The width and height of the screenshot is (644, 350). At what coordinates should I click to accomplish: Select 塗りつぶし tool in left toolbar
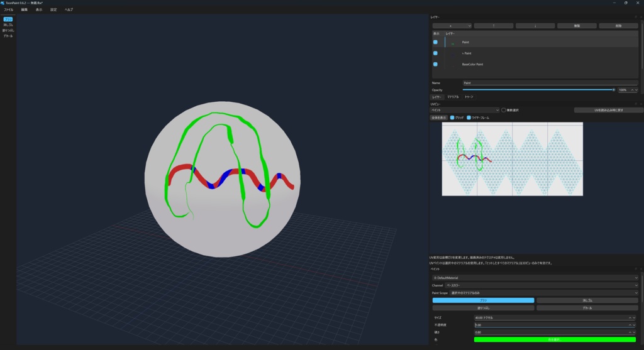[8, 30]
